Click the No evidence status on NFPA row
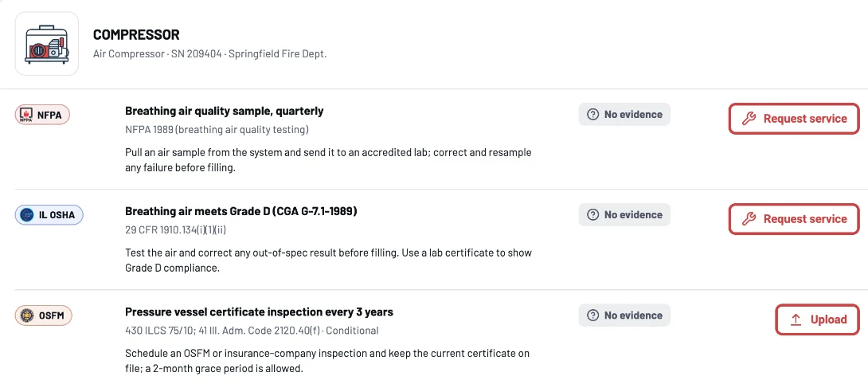The width and height of the screenshot is (868, 388). (624, 115)
